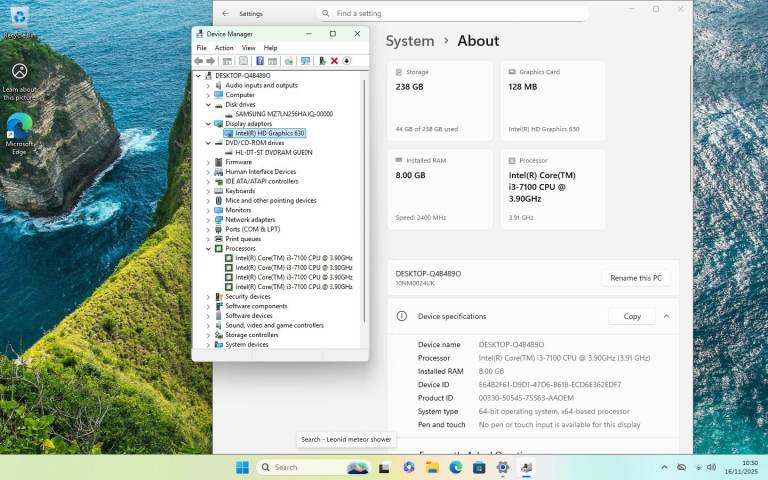Click Learn about this picture desktop icon
Screen dimensions: 768x480
point(19,82)
